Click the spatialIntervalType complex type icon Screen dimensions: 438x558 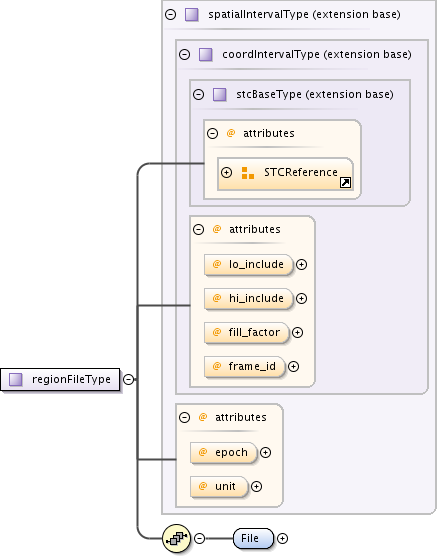[192, 15]
